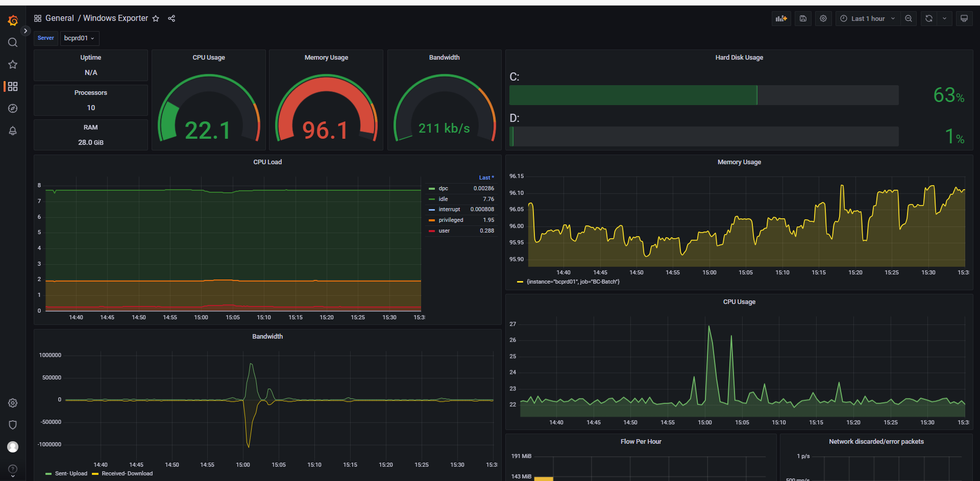Open the bcprd01 server dropdown
Viewport: 980px width, 481px height.
pyautogui.click(x=79, y=38)
